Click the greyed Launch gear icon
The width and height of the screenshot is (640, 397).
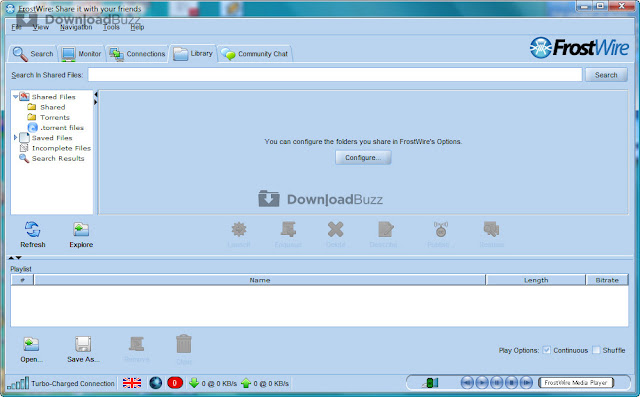point(239,229)
